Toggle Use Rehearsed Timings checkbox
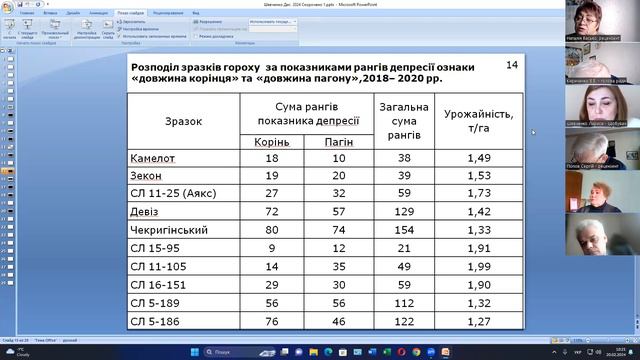 (119, 36)
